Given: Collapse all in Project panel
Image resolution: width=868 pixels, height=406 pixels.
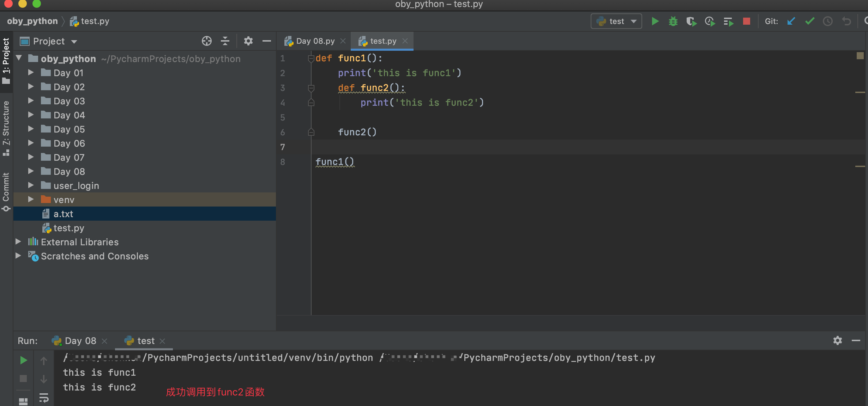Looking at the screenshot, I should pos(225,41).
